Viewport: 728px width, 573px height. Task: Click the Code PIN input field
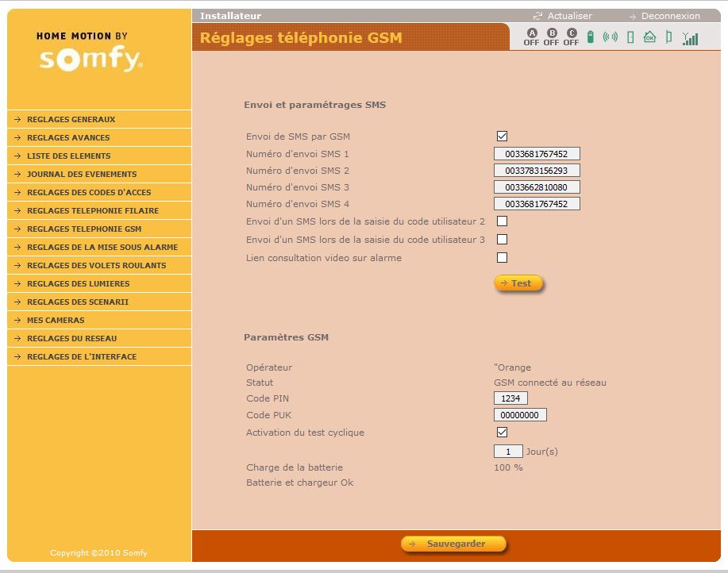coord(510,398)
